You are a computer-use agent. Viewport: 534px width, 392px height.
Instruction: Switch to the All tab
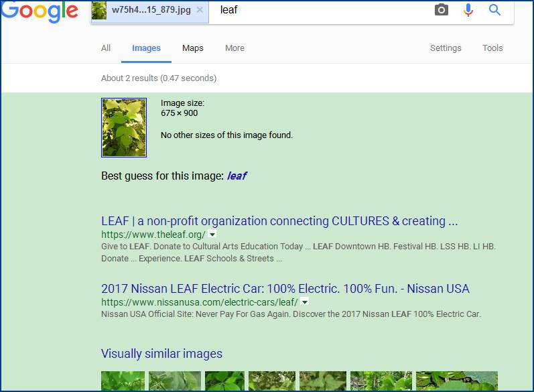pyautogui.click(x=106, y=48)
